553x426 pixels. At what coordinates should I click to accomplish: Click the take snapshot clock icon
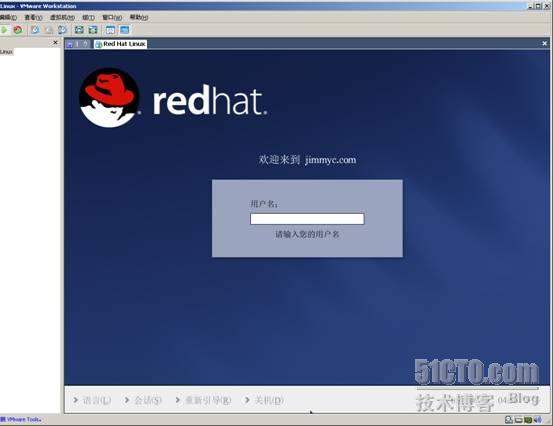pos(35,30)
